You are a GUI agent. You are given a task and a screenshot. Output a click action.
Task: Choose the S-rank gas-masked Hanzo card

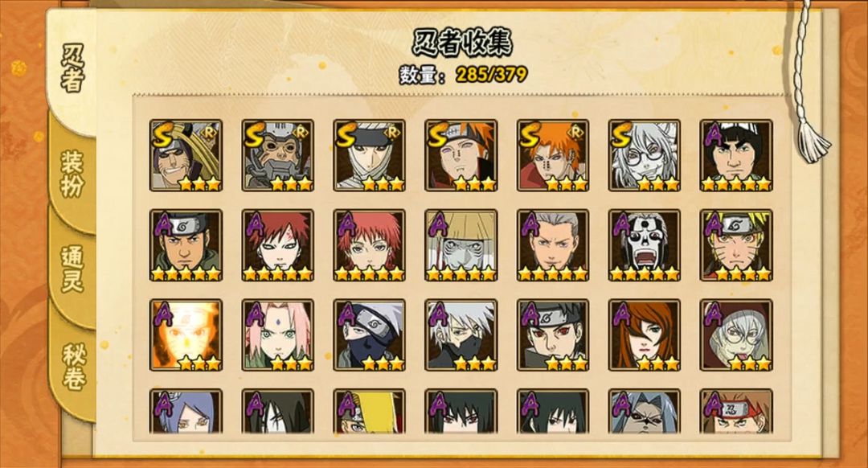pos(277,156)
